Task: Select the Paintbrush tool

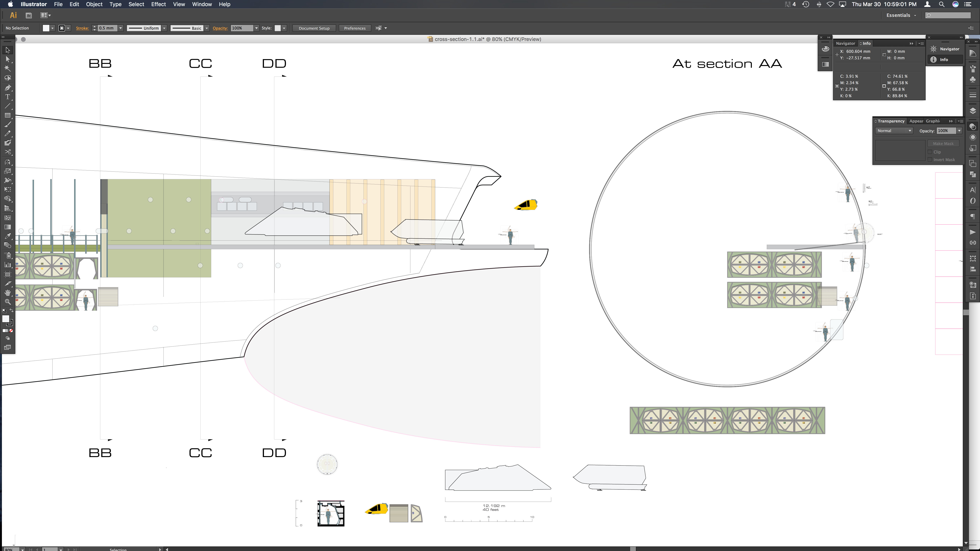Action: pos(8,125)
